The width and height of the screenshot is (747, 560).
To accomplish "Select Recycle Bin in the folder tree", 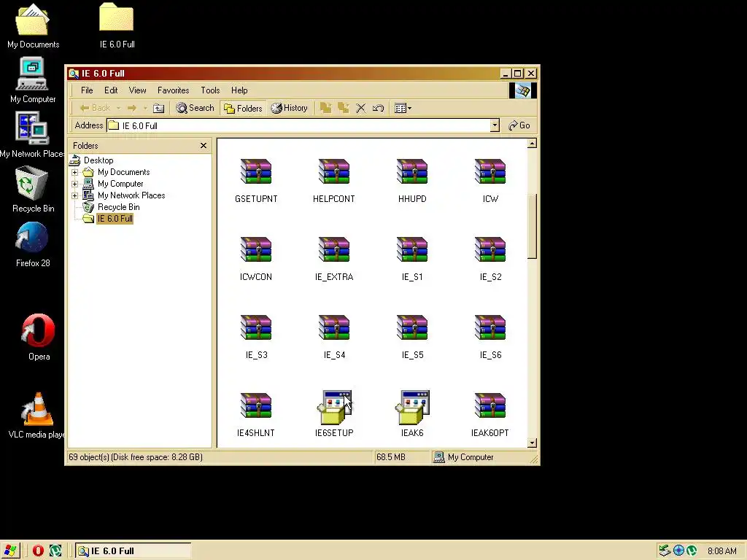I will [x=119, y=207].
